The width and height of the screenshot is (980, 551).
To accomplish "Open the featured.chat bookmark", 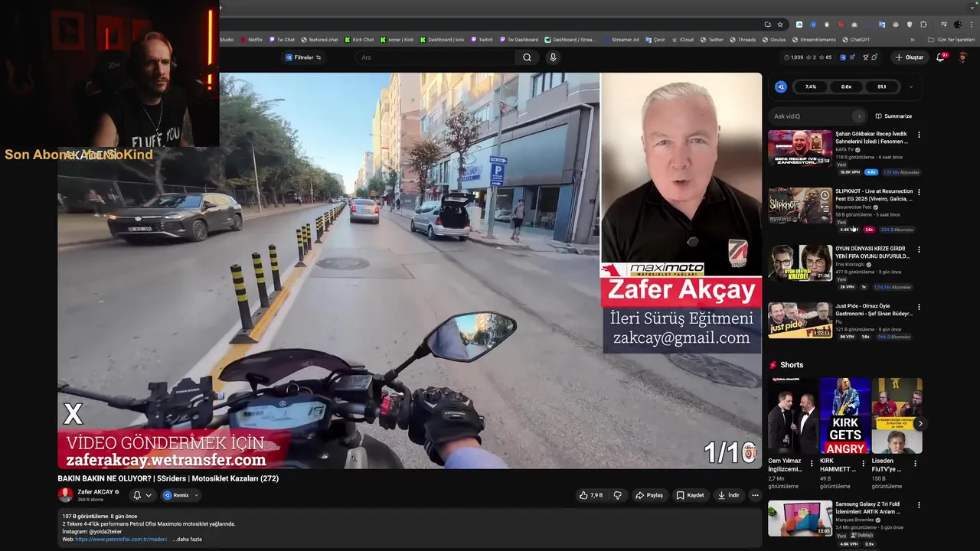I will (x=320, y=40).
